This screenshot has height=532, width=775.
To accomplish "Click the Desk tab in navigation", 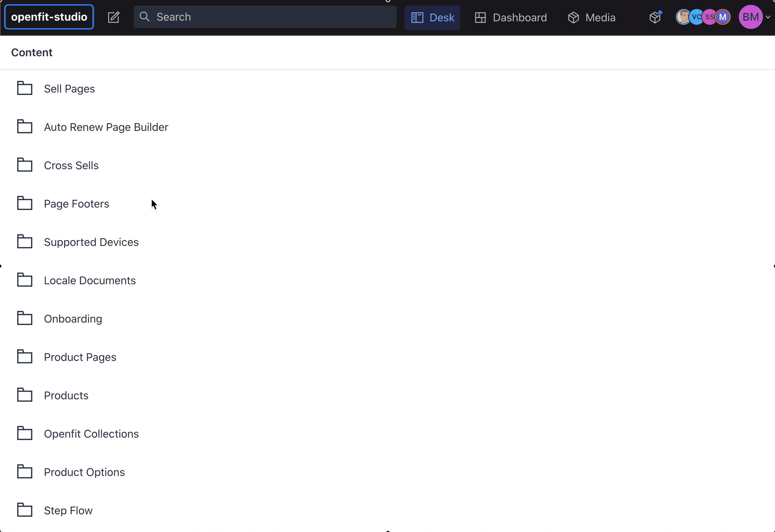I will [433, 17].
